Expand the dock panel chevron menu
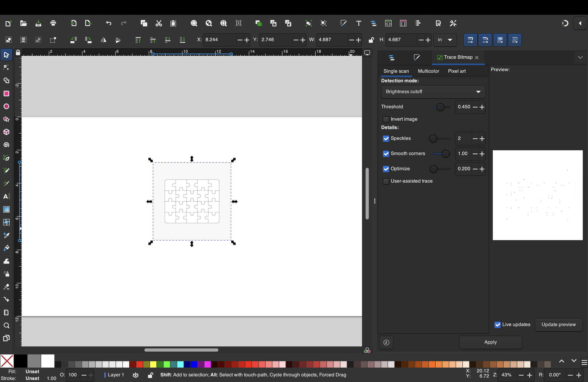This screenshot has height=382, width=588. (x=580, y=58)
